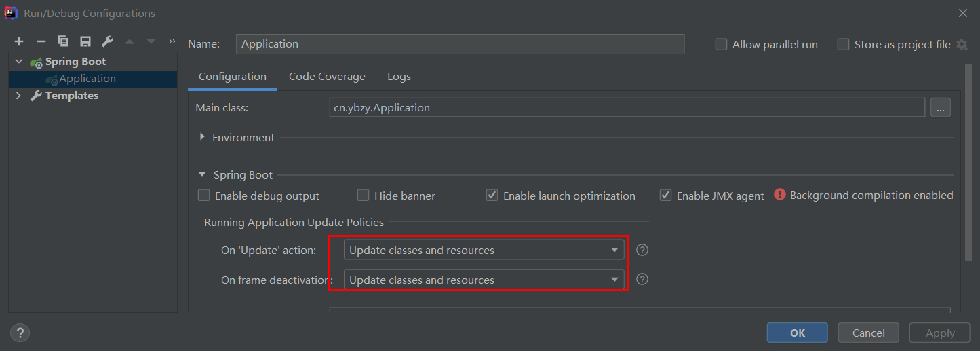This screenshot has height=351, width=980.
Task: Open help for On 'Update' action
Action: coord(642,250)
